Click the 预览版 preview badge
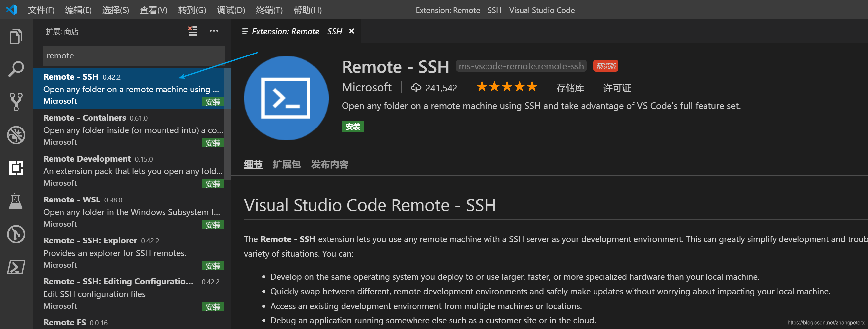Viewport: 868px width, 329px height. pyautogui.click(x=605, y=66)
